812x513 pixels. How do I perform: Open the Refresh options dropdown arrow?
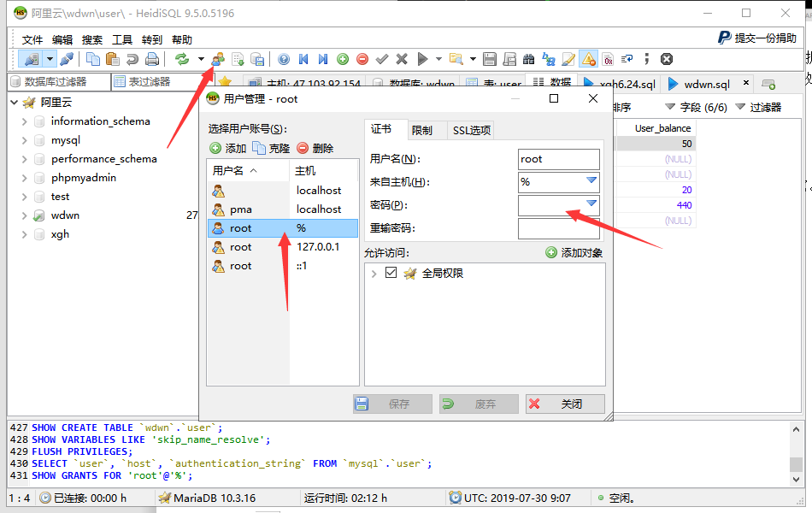coord(200,59)
